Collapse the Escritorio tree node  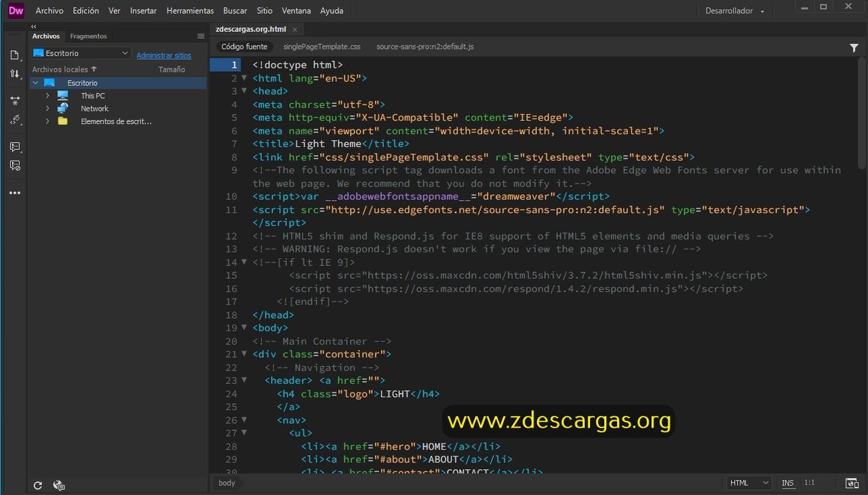pos(35,83)
